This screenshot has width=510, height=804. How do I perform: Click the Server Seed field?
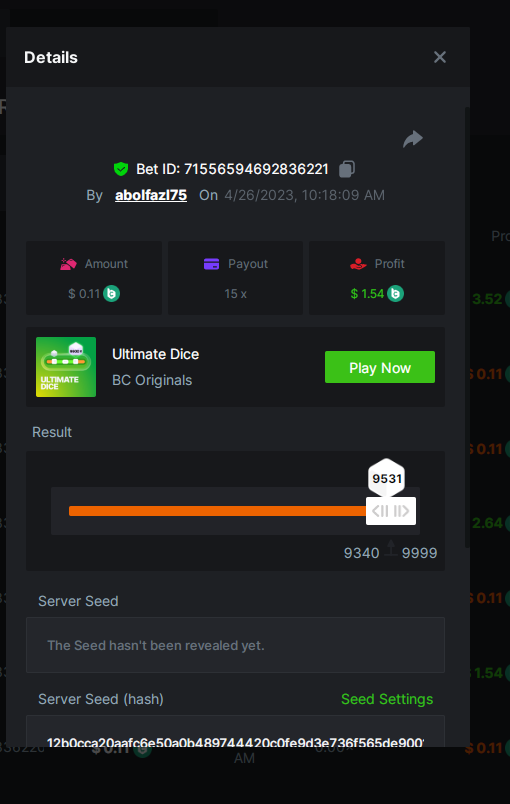point(235,645)
